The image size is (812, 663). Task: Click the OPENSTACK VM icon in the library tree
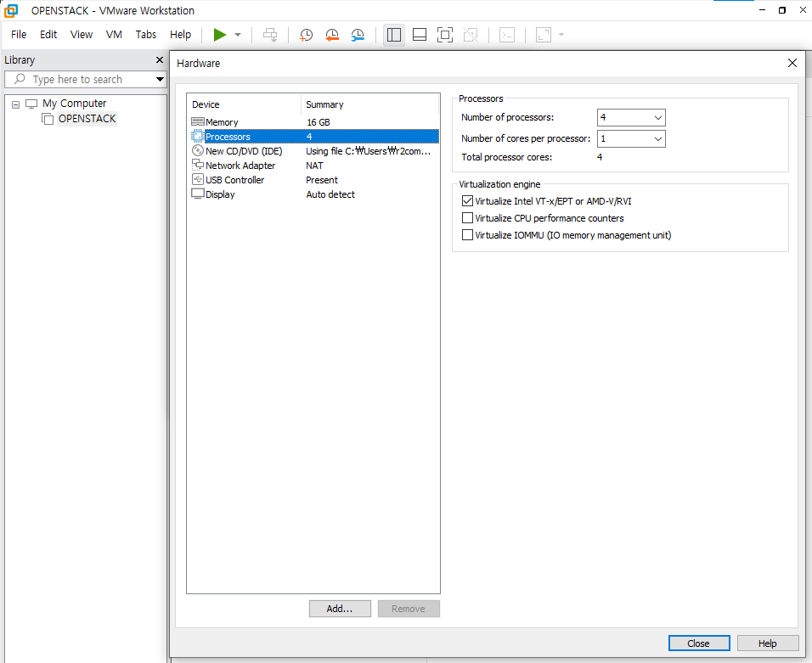(48, 119)
